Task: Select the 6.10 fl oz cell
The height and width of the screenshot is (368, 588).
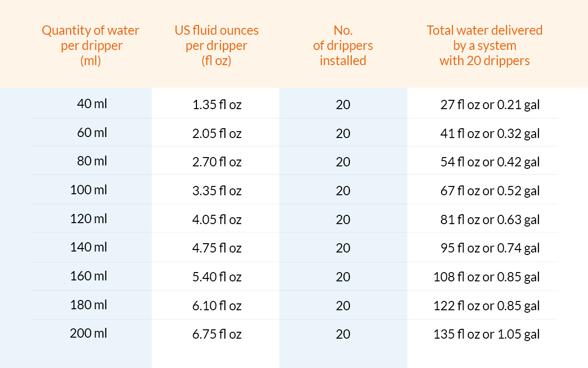Action: pyautogui.click(x=217, y=306)
